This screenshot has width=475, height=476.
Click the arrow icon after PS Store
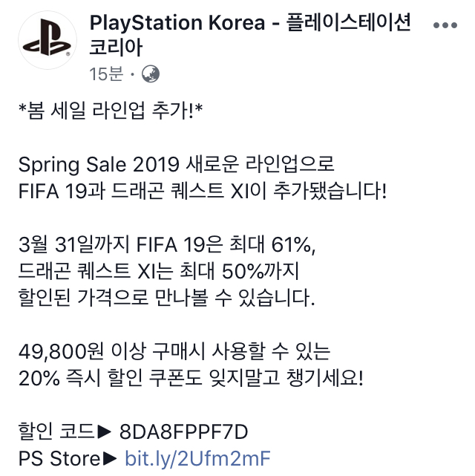coord(111,457)
